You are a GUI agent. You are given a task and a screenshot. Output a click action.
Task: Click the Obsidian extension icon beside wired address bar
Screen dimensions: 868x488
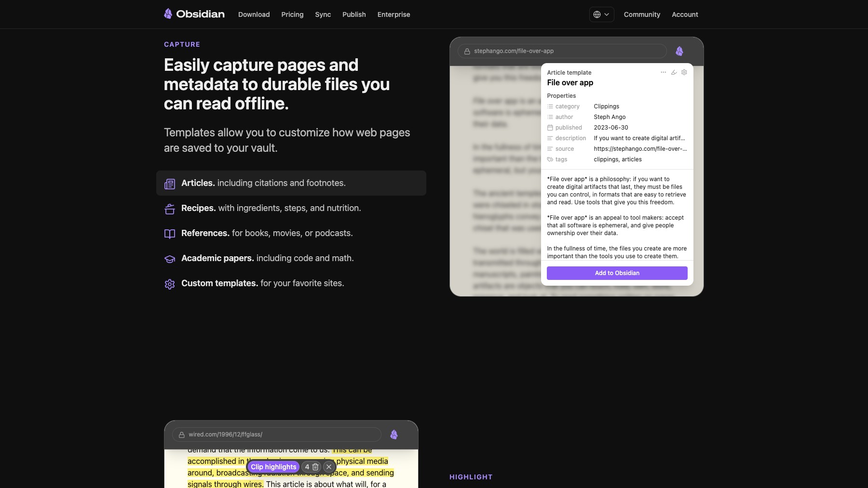(x=394, y=435)
